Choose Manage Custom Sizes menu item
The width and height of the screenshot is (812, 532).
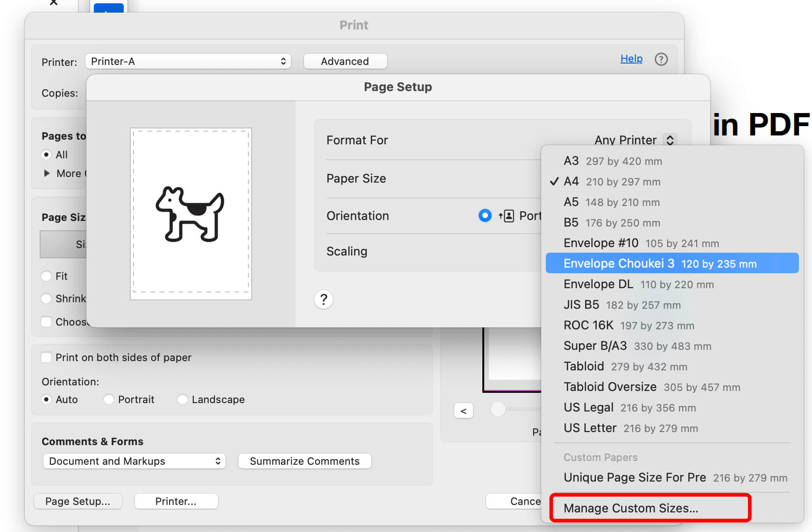pos(630,508)
